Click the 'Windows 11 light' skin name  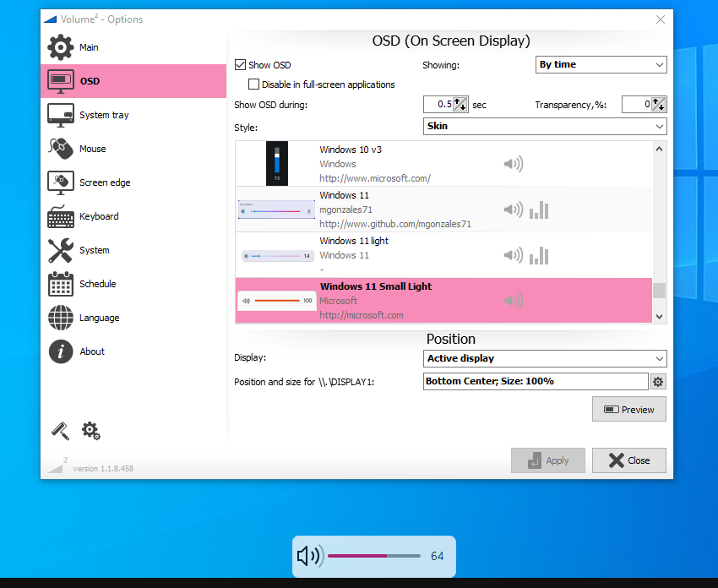click(x=353, y=241)
